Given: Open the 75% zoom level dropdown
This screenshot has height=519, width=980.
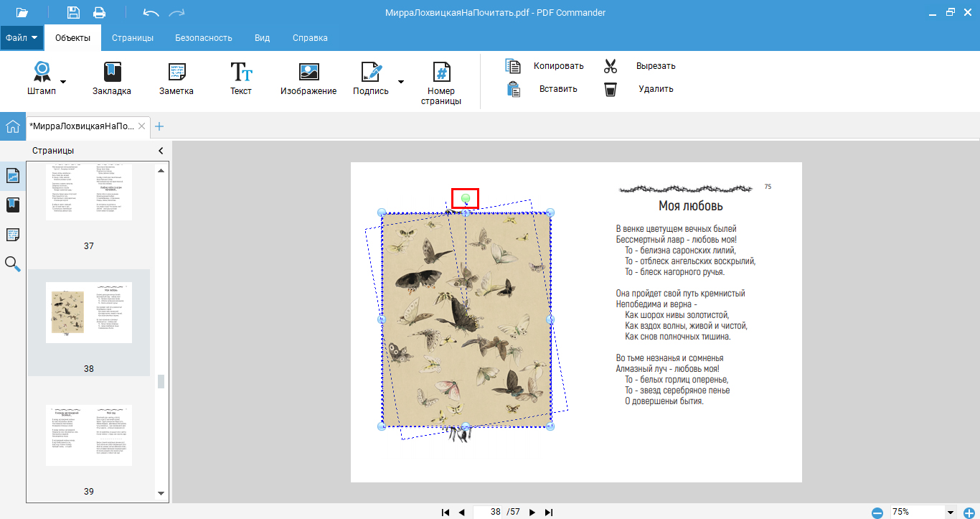Looking at the screenshot, I should (951, 513).
